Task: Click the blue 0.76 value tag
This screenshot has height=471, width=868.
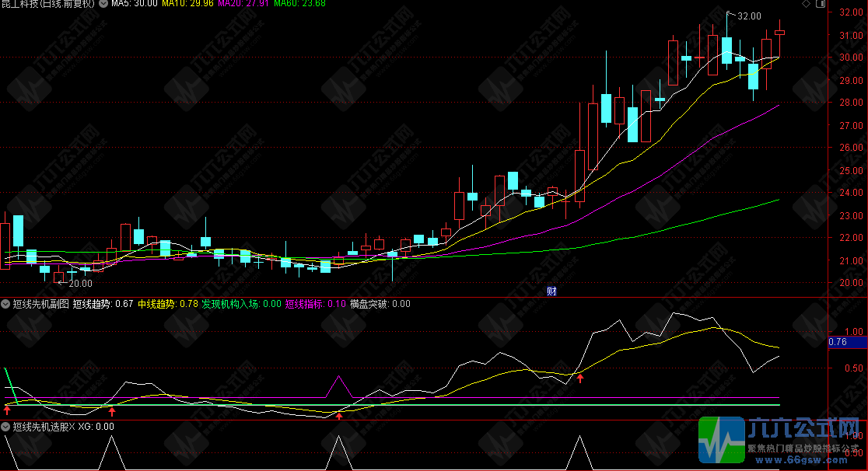Action: pyautogui.click(x=847, y=342)
